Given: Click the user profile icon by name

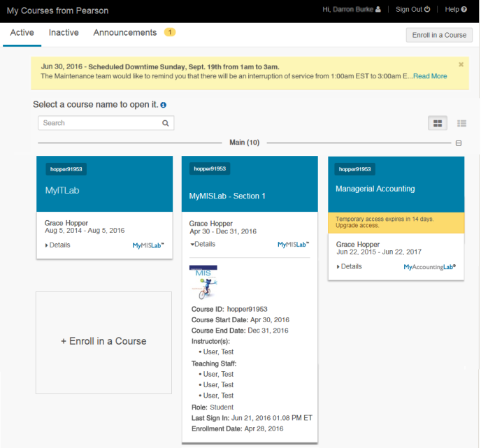Looking at the screenshot, I should [378, 10].
